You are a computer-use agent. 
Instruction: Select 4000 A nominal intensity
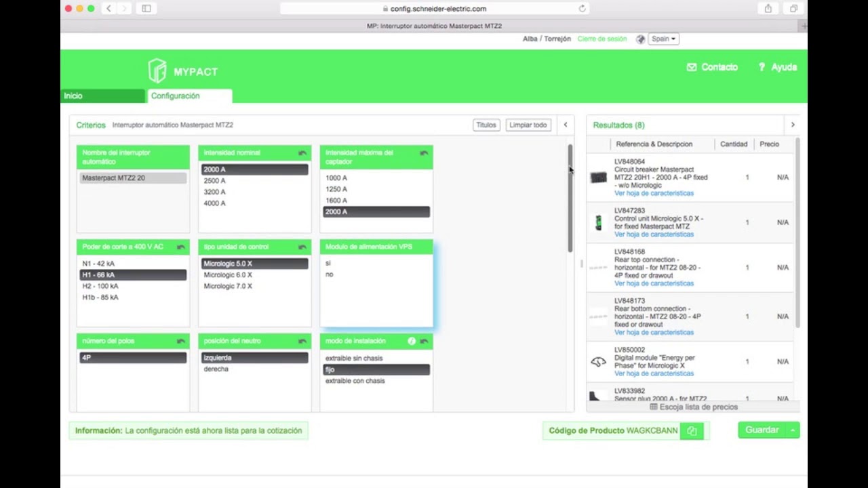point(255,203)
